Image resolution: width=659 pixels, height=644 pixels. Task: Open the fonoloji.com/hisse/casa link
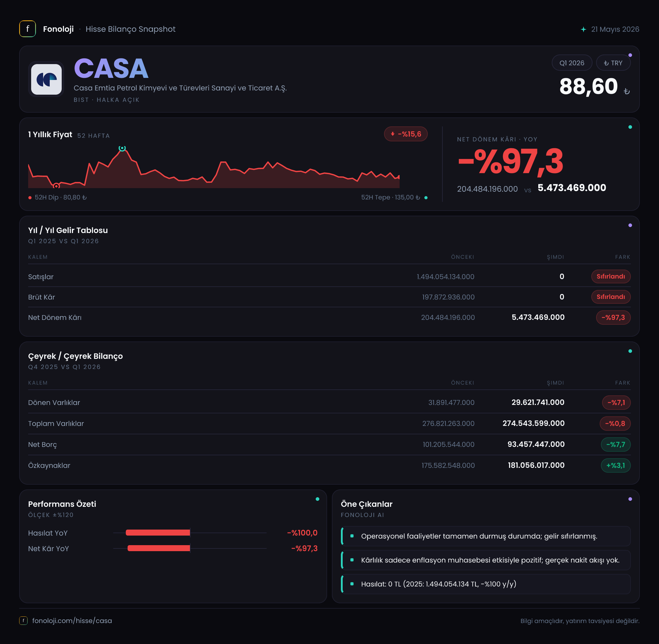[x=72, y=621]
